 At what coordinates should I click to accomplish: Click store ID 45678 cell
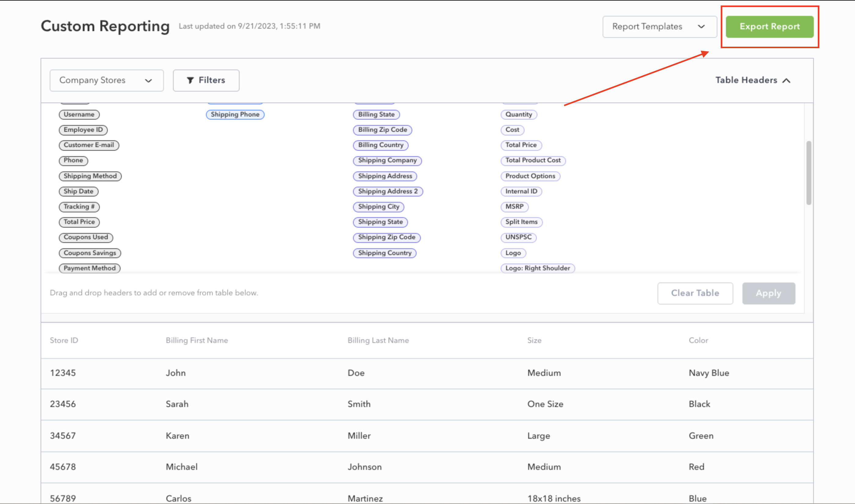(x=63, y=467)
